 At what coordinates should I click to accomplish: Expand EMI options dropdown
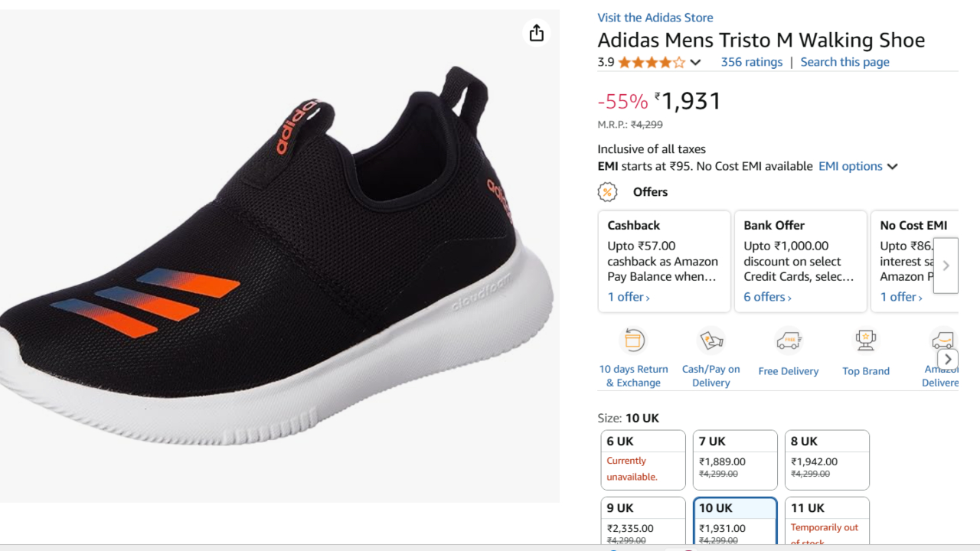tap(857, 166)
